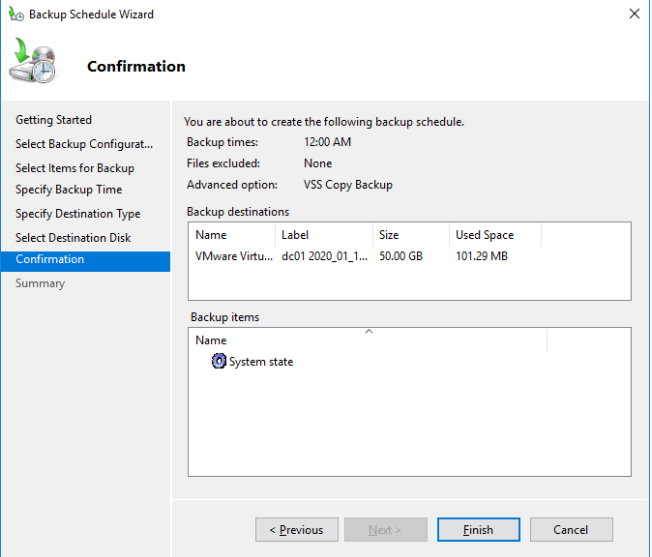
Task: Switch to Select Destination Disk step
Action: 73,238
